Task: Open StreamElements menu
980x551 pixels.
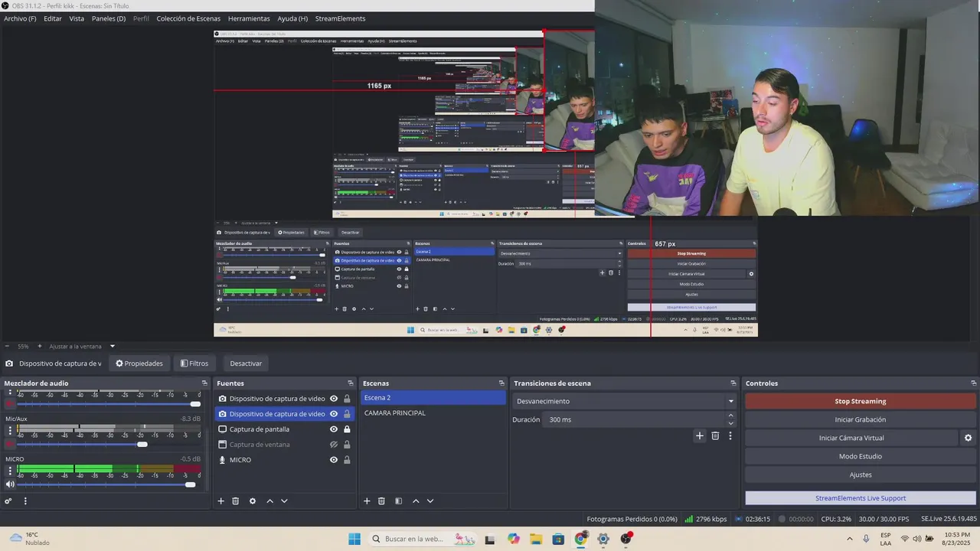Action: coord(340,18)
